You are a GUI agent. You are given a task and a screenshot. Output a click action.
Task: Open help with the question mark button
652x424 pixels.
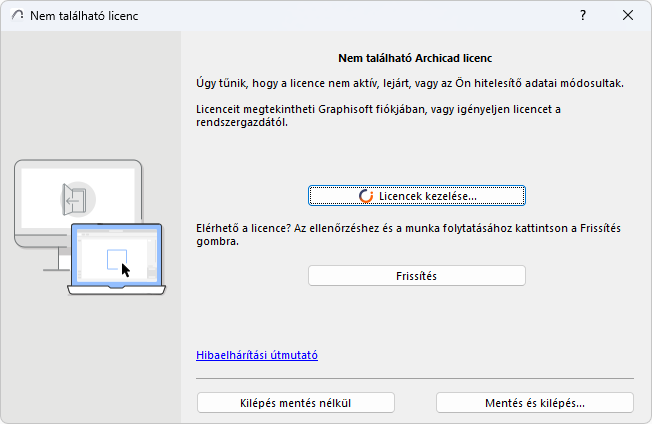pyautogui.click(x=583, y=16)
